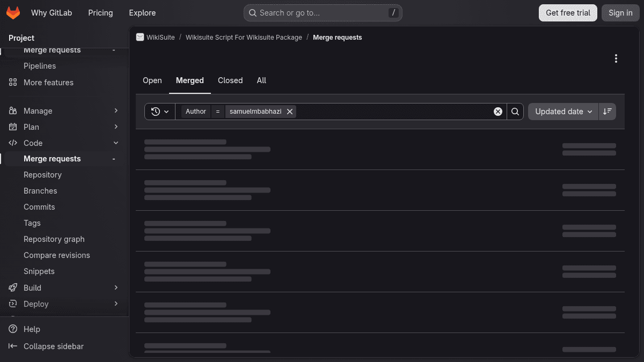Clear all filters with the circled X
This screenshot has height=362, width=644.
[x=498, y=112]
